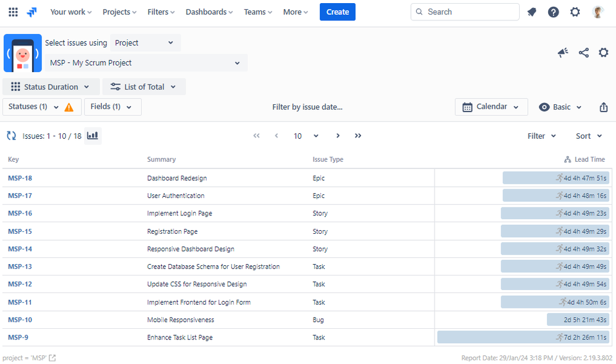Open the bar chart view icon
This screenshot has width=616, height=364.
tap(93, 136)
